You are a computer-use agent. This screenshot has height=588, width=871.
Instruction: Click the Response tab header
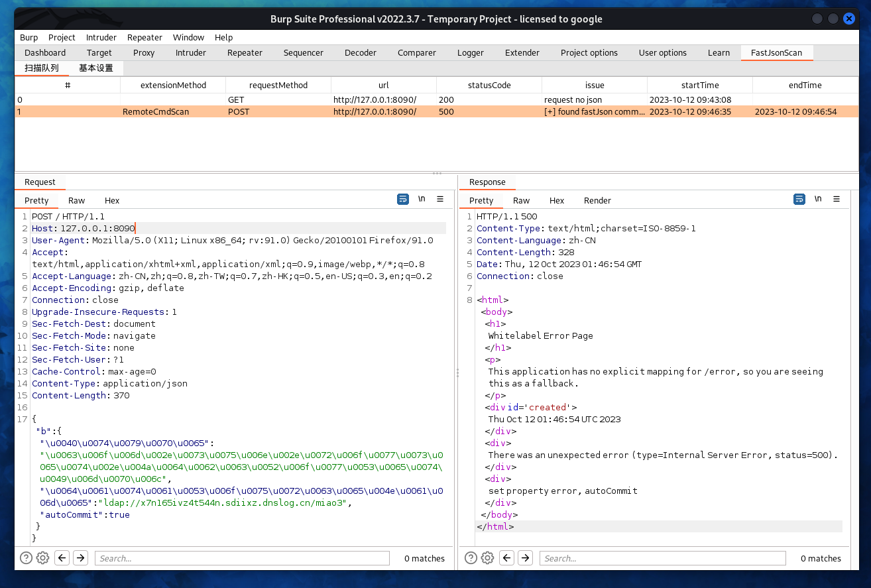pos(487,182)
